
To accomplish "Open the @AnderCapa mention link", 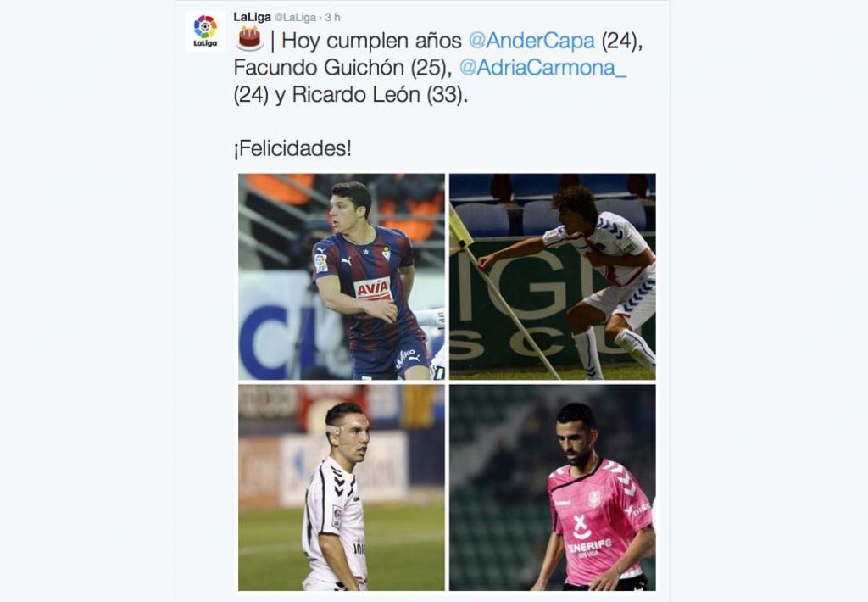I will point(531,41).
